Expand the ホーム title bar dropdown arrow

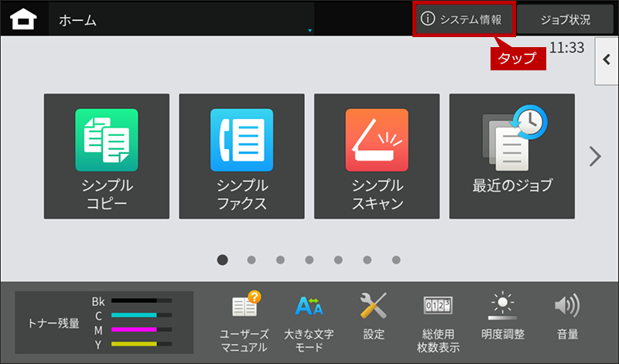click(309, 31)
